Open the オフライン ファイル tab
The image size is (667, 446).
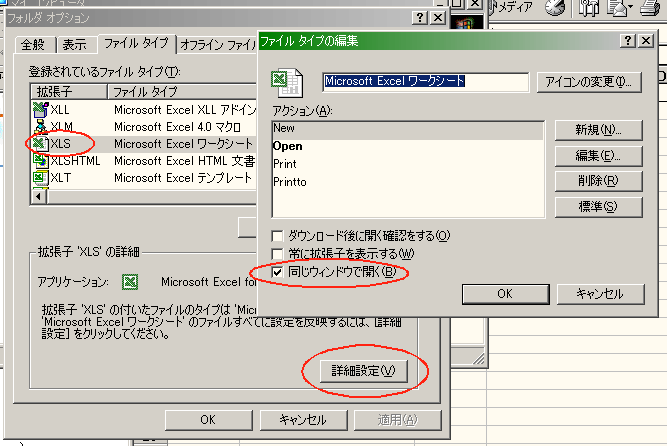pos(219,45)
